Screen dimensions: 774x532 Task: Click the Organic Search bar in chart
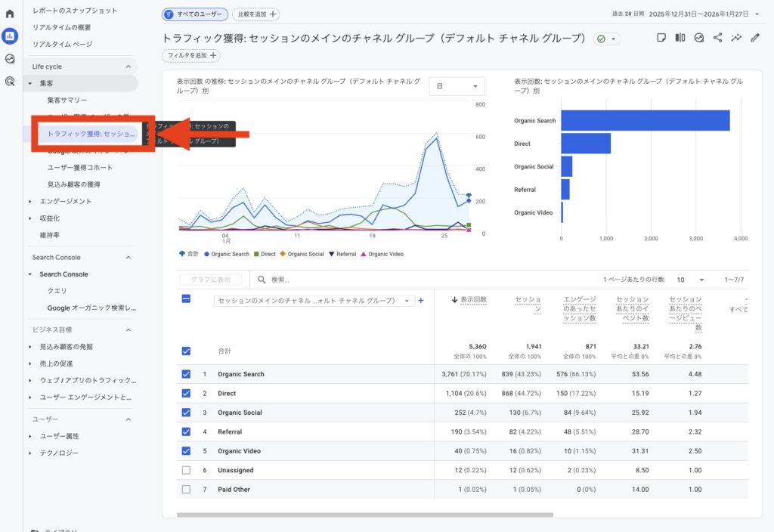point(645,121)
